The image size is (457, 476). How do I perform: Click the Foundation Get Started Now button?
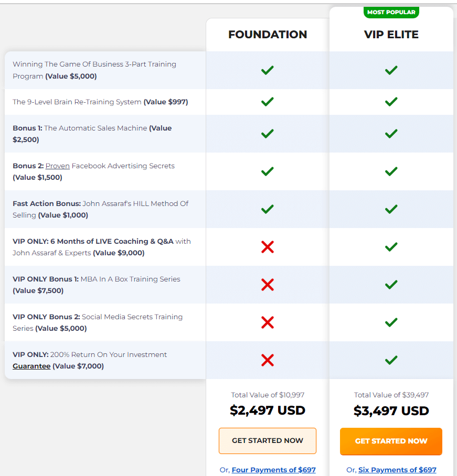point(268,441)
